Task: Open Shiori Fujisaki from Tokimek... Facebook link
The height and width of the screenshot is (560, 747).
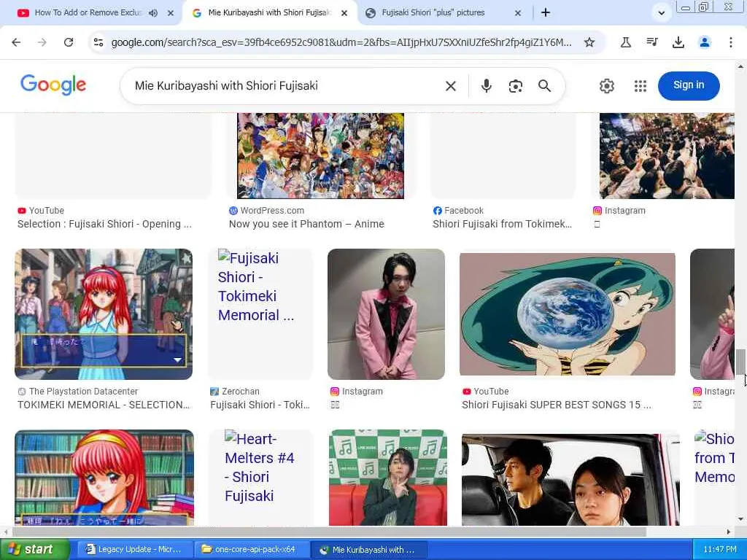Action: click(x=502, y=225)
